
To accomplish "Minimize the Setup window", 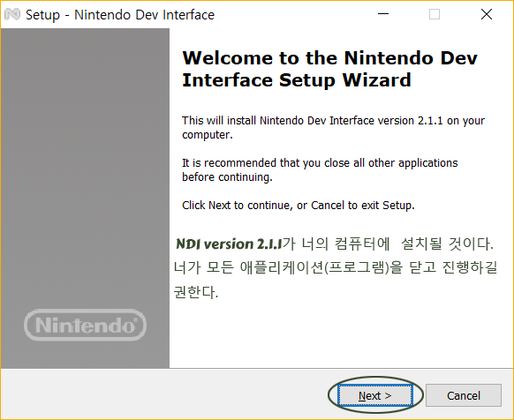I will point(383,14).
